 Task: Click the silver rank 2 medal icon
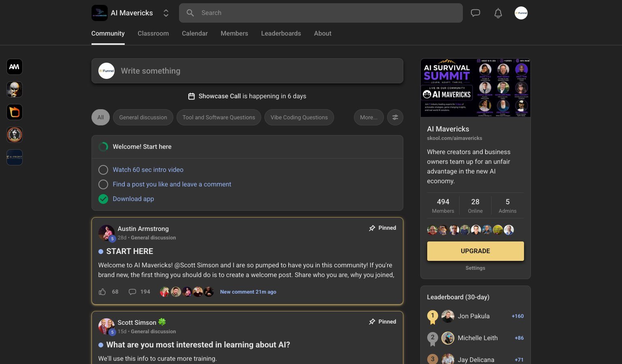(432, 339)
